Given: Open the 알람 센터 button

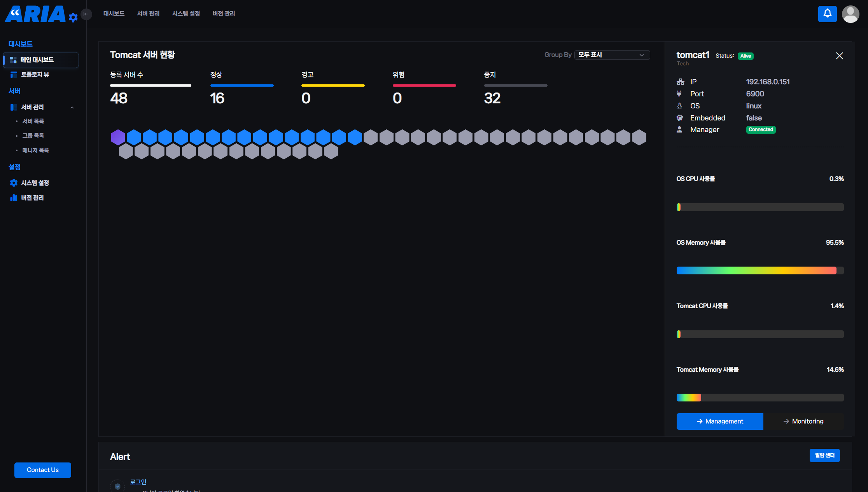Looking at the screenshot, I should [x=824, y=455].
